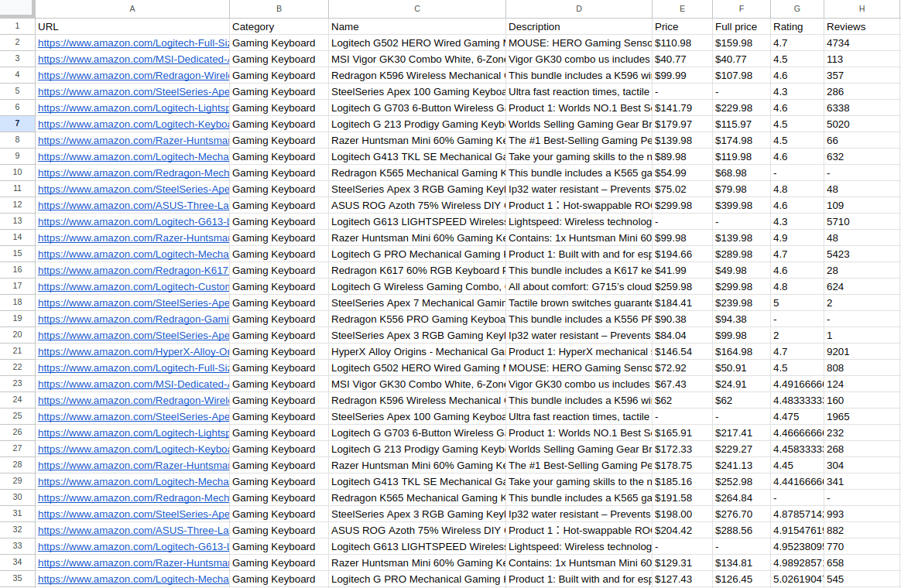The image size is (901, 588).
Task: Select column D header
Action: (579, 9)
